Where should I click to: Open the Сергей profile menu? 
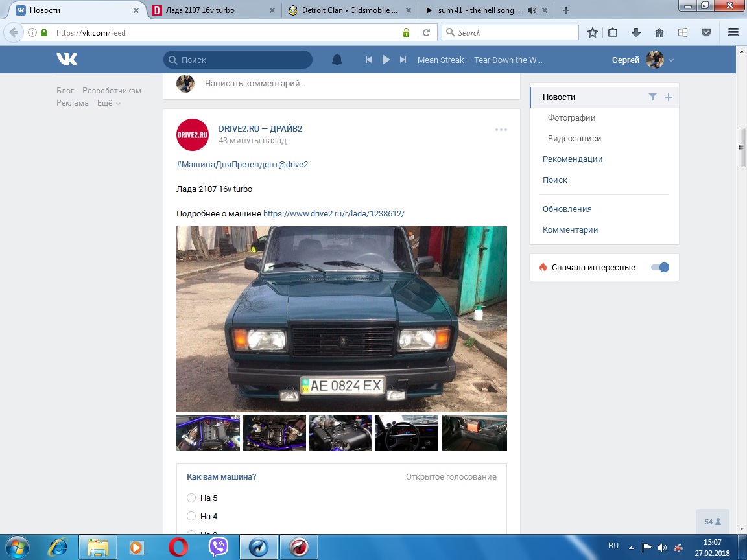[x=642, y=60]
